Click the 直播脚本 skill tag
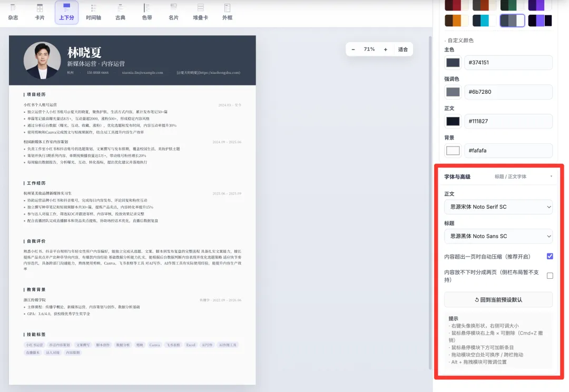 coord(33,353)
